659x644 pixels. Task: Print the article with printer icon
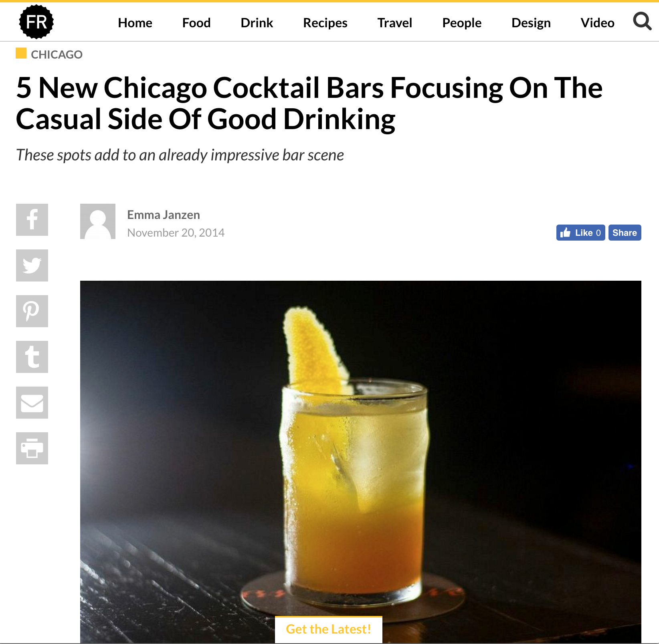click(x=32, y=448)
